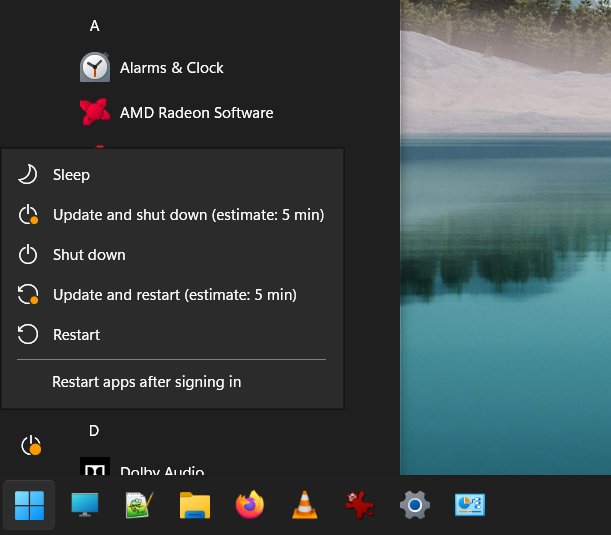Expand the letter D group header
Viewport: 611px width, 535px height.
(x=94, y=431)
